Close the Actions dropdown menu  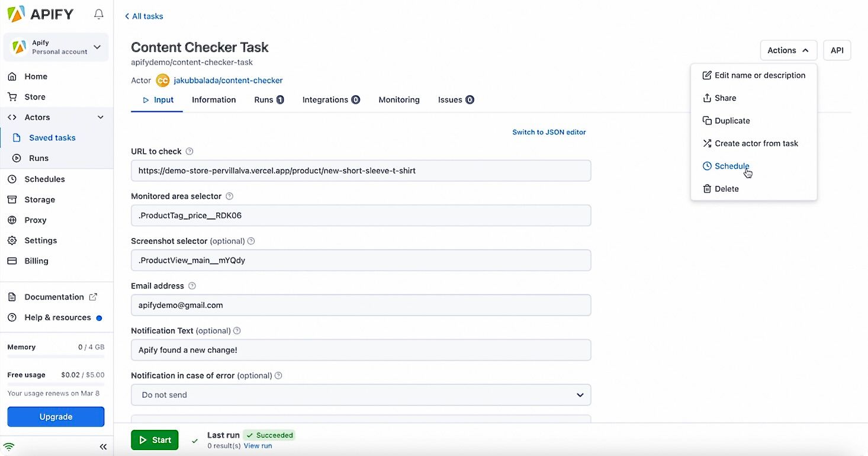click(789, 50)
